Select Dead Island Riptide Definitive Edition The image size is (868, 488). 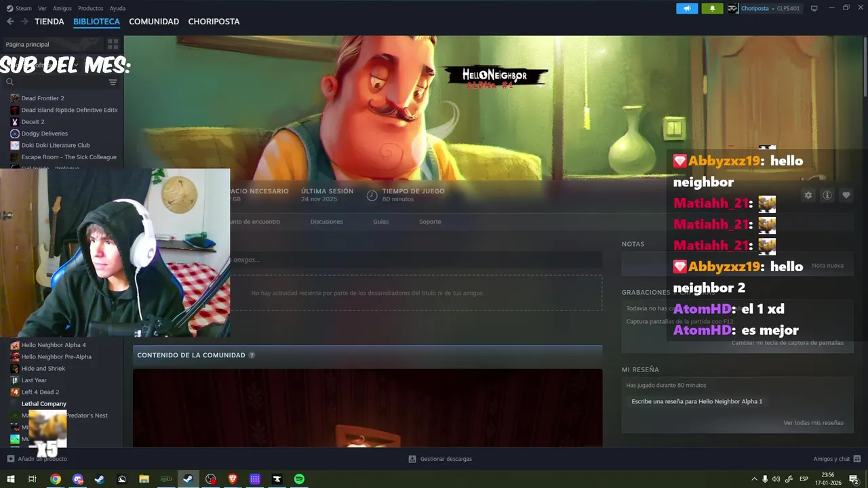click(x=69, y=110)
